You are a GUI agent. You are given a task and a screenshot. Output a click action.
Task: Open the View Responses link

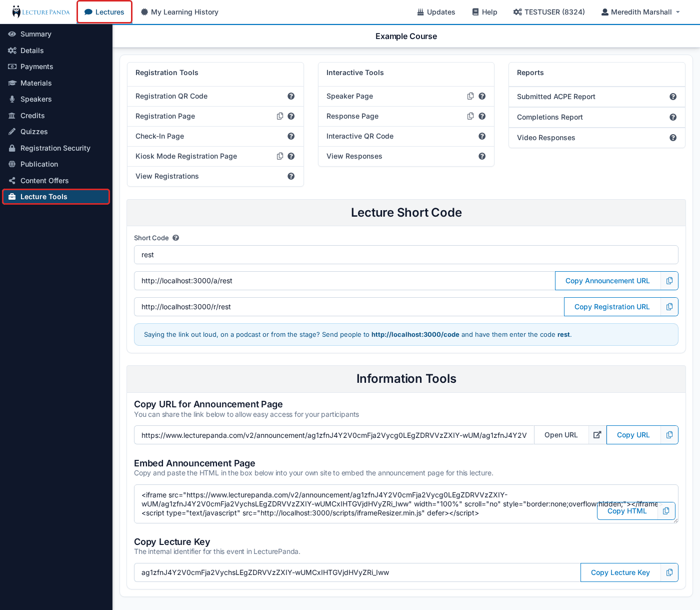tap(354, 156)
